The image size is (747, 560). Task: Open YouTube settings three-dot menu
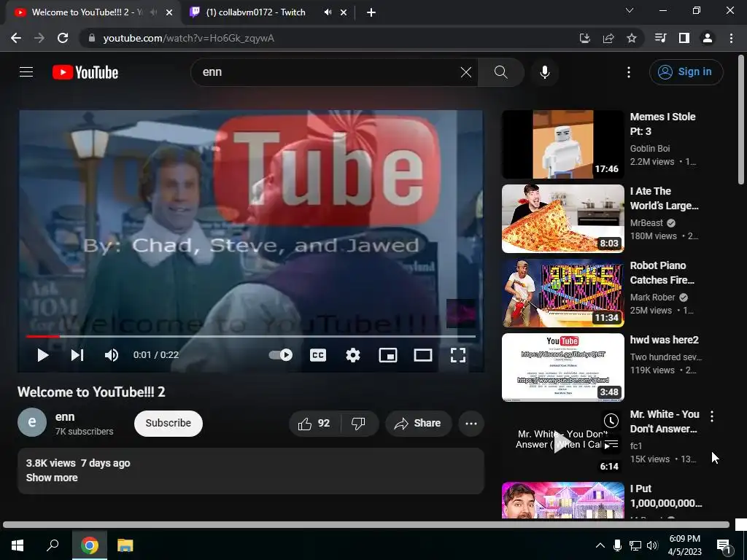pos(629,72)
